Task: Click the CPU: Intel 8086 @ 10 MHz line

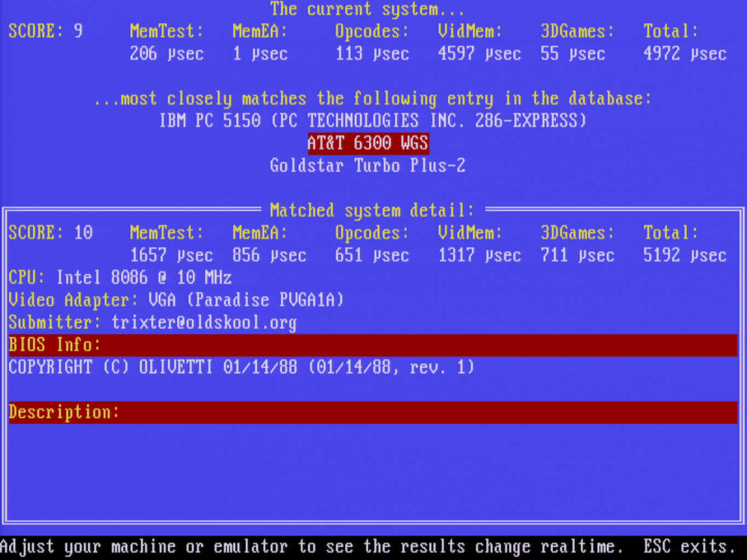Action: (x=120, y=278)
